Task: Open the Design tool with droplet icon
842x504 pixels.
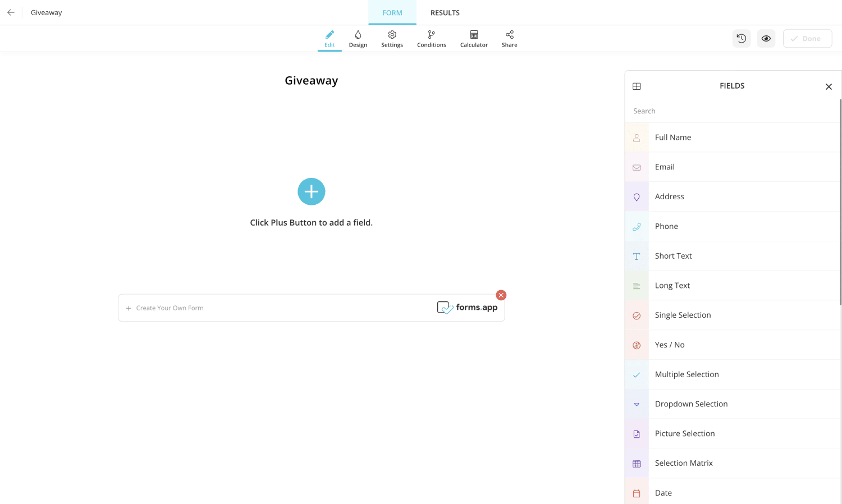Action: 358,39
